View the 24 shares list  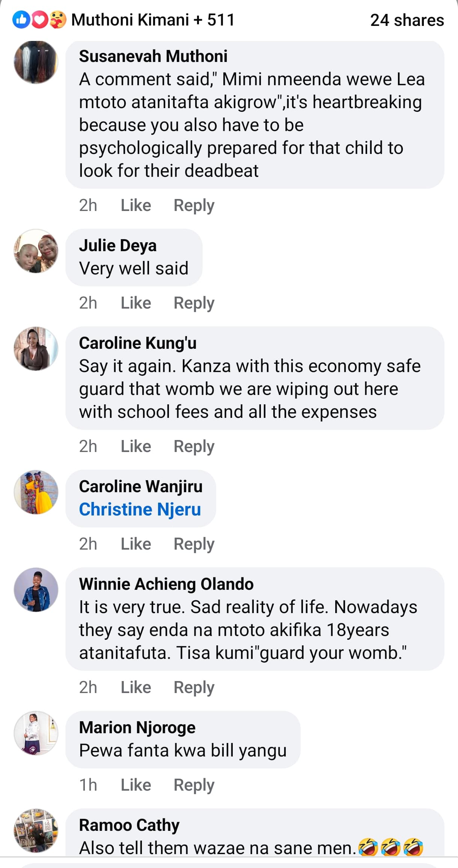point(407,20)
